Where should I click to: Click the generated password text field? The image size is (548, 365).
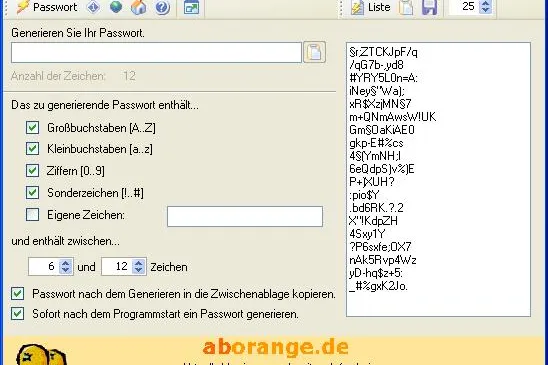[156, 52]
